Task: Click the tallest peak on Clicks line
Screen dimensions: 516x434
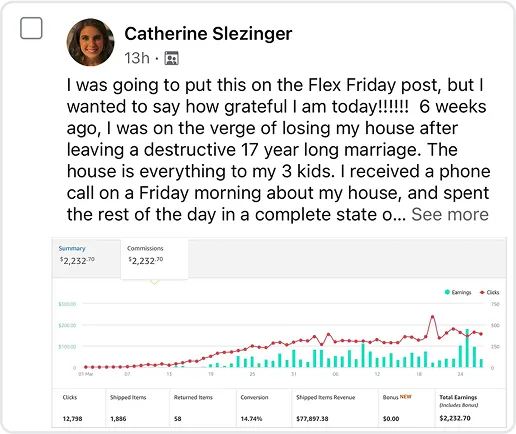Action: point(433,316)
